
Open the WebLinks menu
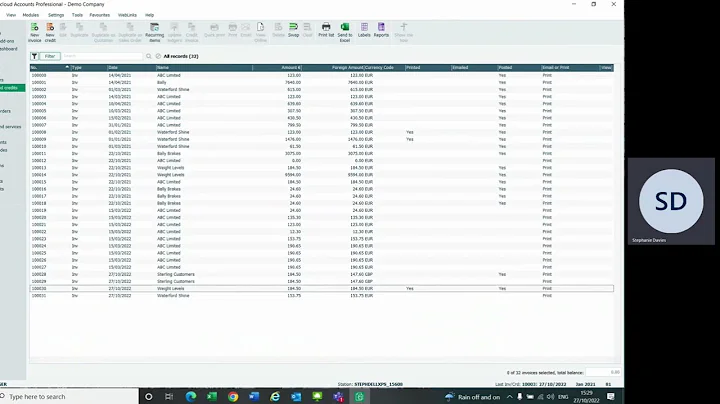[127, 15]
